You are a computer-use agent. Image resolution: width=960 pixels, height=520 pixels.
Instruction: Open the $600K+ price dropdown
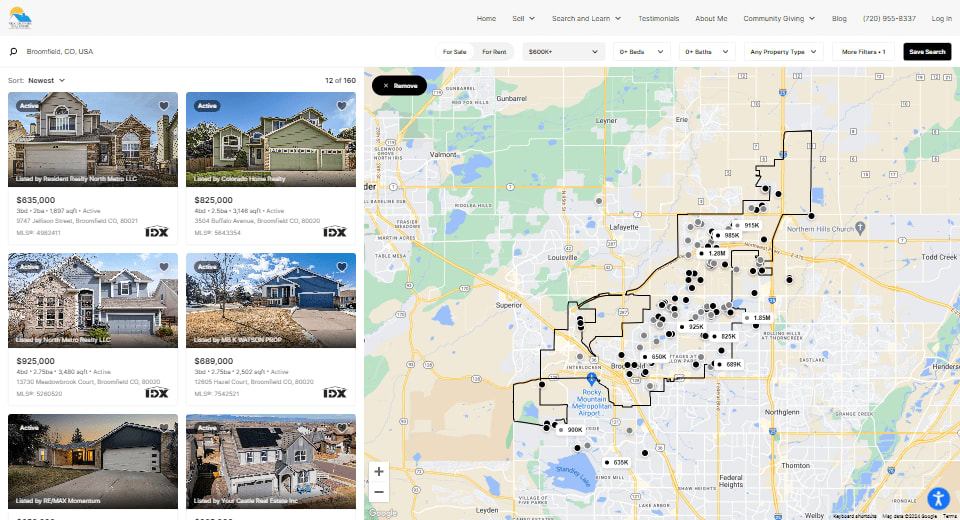[x=563, y=52]
